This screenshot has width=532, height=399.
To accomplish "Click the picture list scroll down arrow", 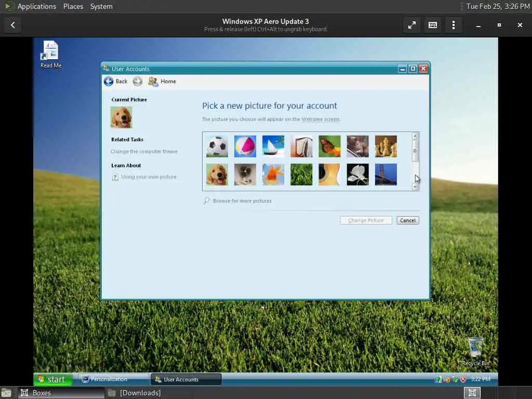I will coord(415,187).
